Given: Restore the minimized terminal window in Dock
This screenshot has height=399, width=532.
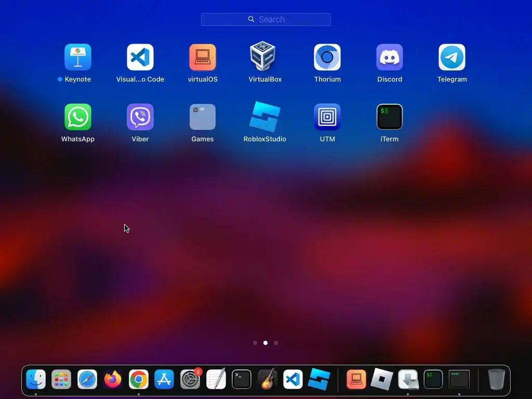Looking at the screenshot, I should (x=459, y=379).
